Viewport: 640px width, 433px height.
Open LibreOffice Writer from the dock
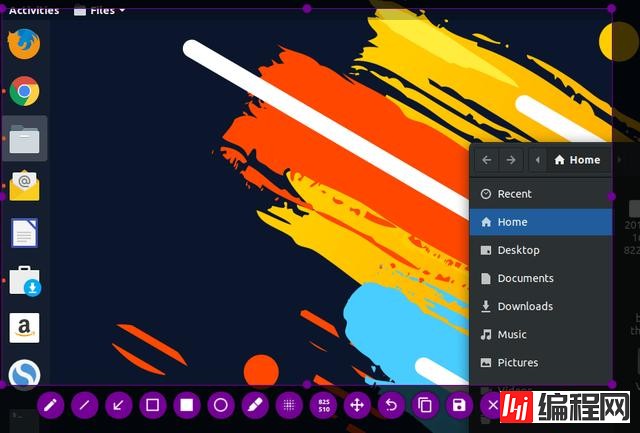click(24, 233)
